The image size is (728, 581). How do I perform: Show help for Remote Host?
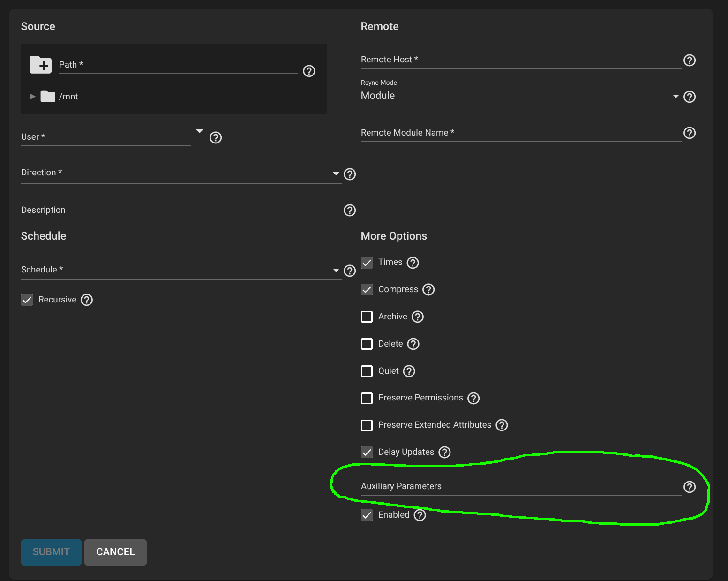click(x=690, y=60)
